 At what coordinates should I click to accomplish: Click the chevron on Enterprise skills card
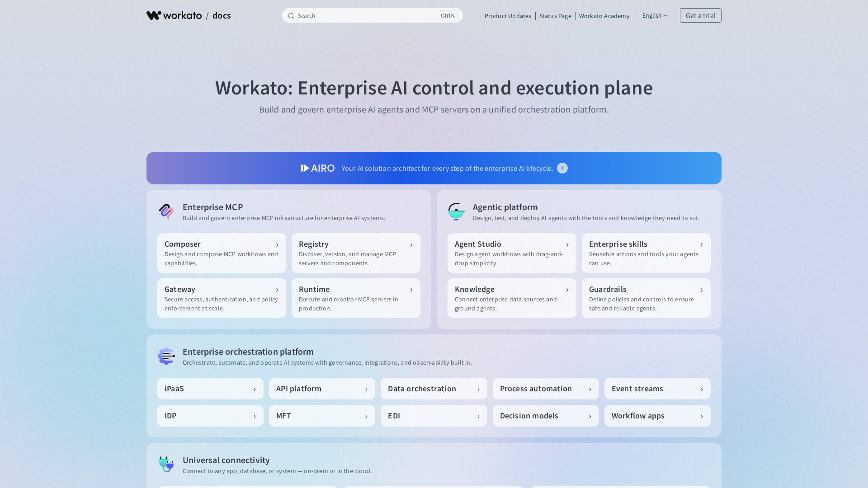702,245
